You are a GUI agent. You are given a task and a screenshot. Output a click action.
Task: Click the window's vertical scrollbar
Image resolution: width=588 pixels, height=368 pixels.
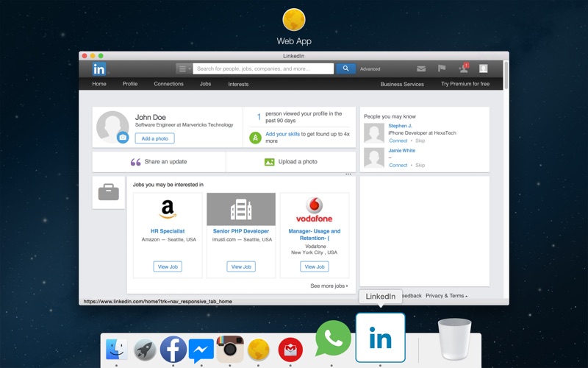click(506, 76)
